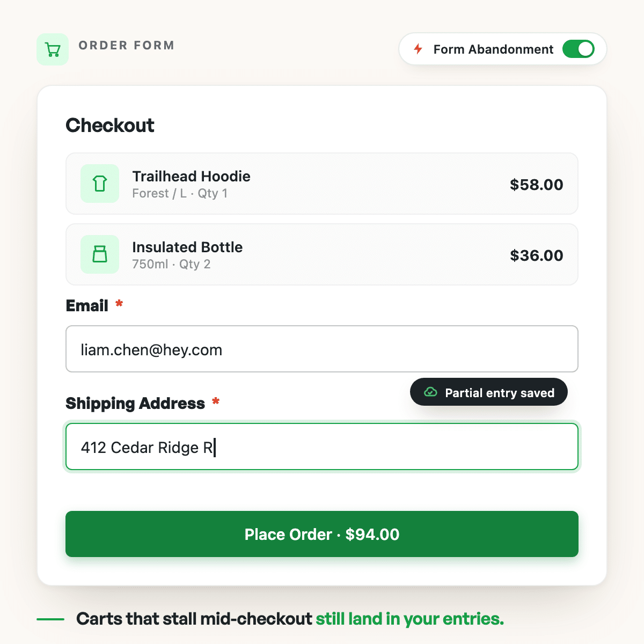This screenshot has width=644, height=644.
Task: Click the $58.00 hoodie price
Action: [x=537, y=185]
